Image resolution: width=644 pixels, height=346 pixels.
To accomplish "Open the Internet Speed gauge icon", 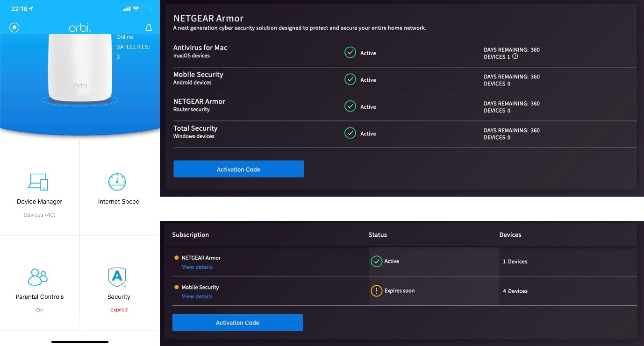I will point(117,182).
